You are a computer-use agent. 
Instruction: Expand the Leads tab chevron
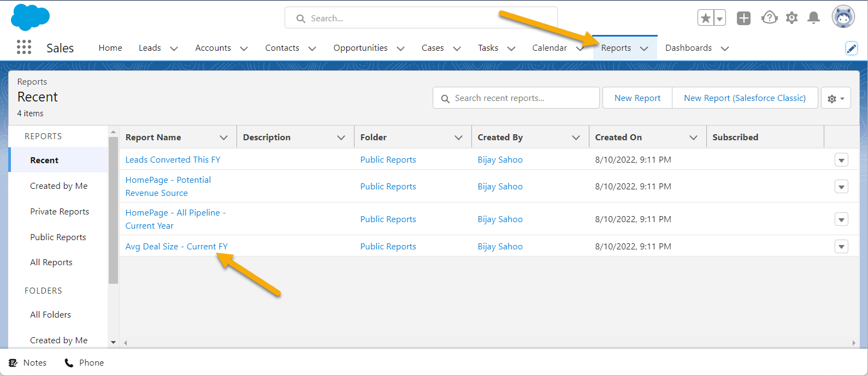(174, 49)
